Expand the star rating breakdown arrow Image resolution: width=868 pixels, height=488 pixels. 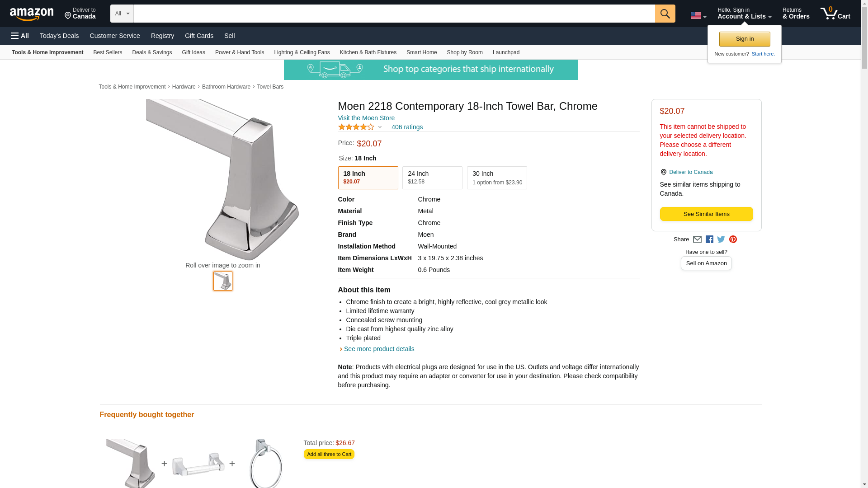coord(380,127)
